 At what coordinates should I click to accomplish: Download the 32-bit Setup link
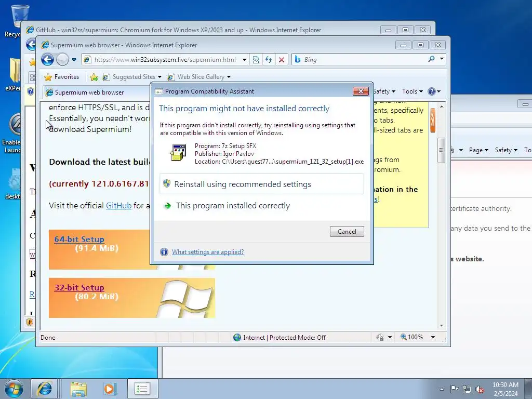point(79,288)
